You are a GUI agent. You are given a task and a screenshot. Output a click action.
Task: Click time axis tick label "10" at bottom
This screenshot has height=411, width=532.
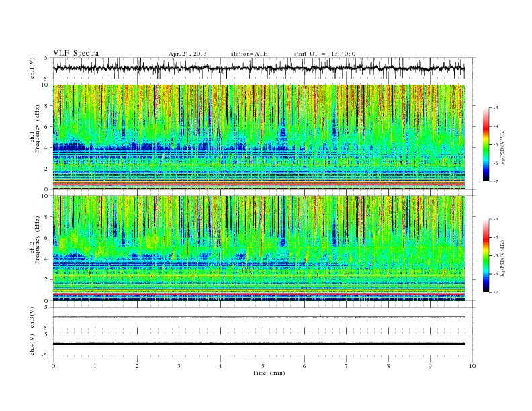click(472, 366)
